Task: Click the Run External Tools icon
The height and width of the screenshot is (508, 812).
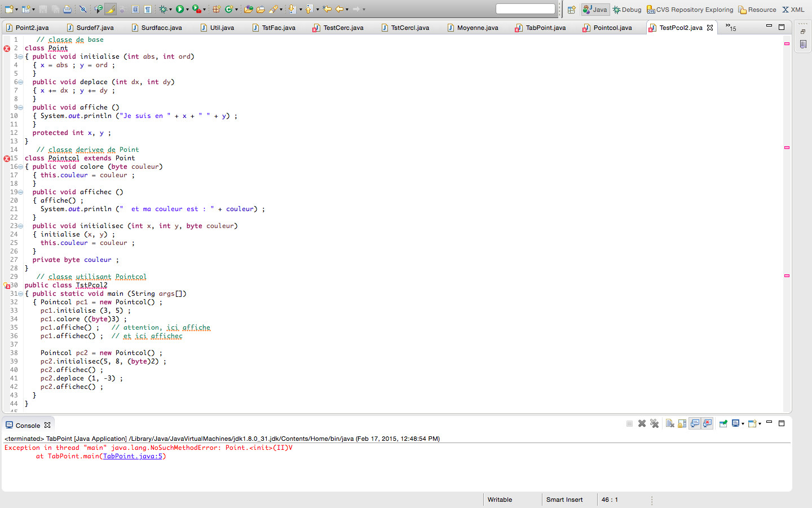Action: 196,9
